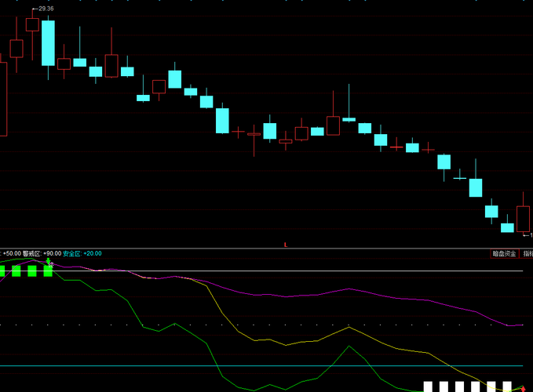Screen dimensions: 533x392
Task: Click the green bar just left of the arrow
Action: coord(32,271)
